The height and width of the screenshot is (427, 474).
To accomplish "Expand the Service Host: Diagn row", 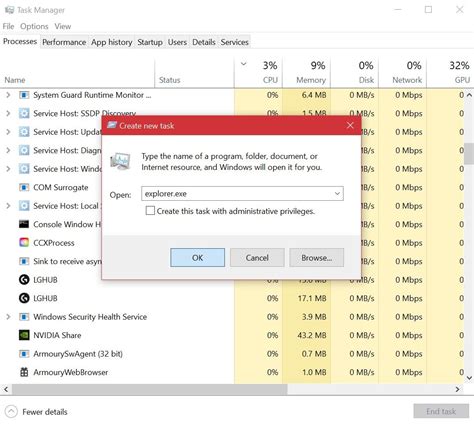I will (x=8, y=150).
